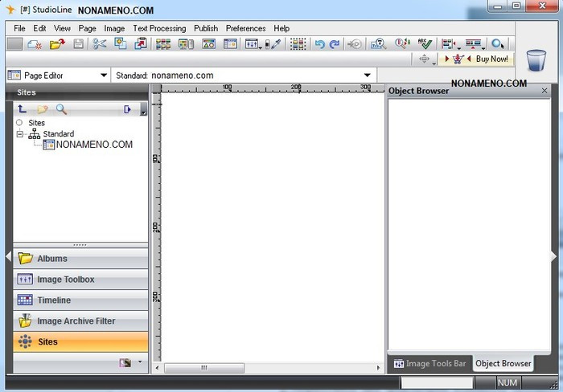This screenshot has width=563, height=392.
Task: Open the Publish menu
Action: tap(206, 28)
